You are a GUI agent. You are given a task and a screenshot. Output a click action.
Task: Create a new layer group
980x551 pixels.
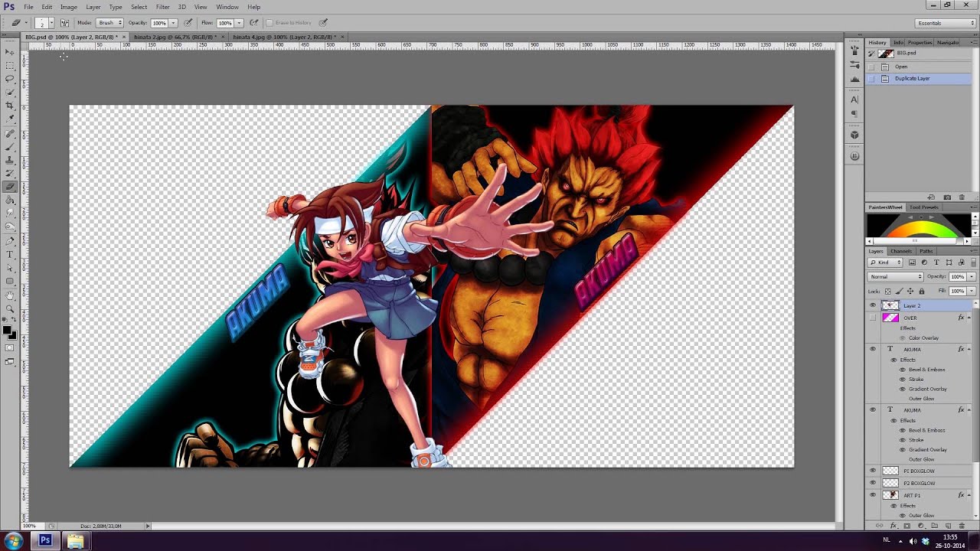935,526
